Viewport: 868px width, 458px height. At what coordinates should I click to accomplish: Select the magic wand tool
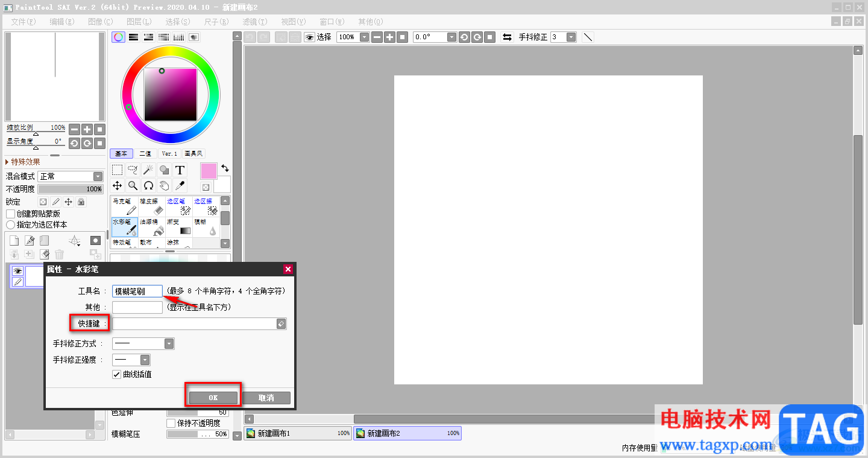148,170
